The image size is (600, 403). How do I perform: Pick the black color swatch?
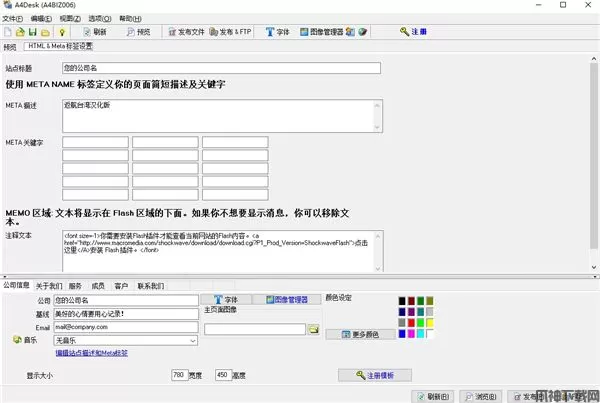coord(402,300)
